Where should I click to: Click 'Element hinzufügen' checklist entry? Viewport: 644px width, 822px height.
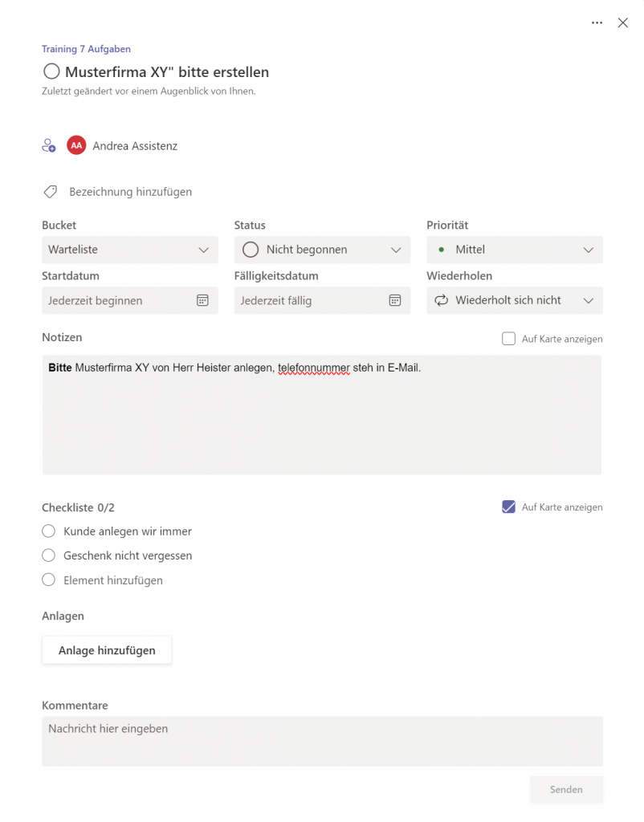tap(112, 580)
